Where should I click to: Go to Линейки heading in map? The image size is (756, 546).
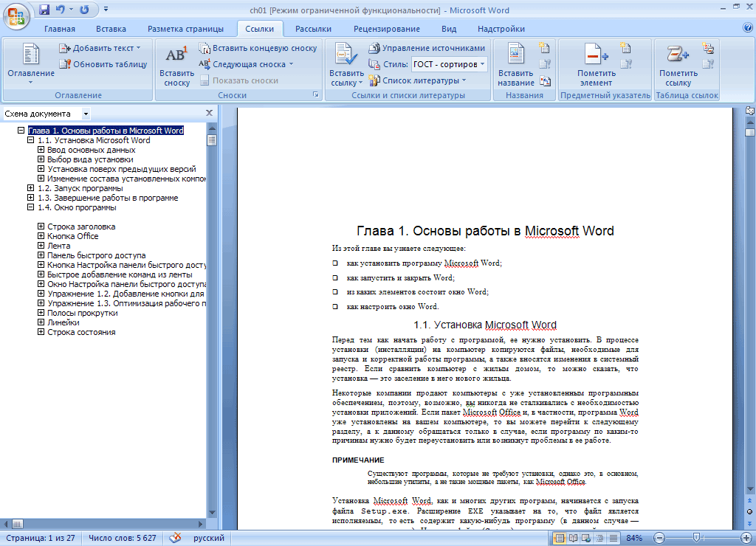click(63, 323)
